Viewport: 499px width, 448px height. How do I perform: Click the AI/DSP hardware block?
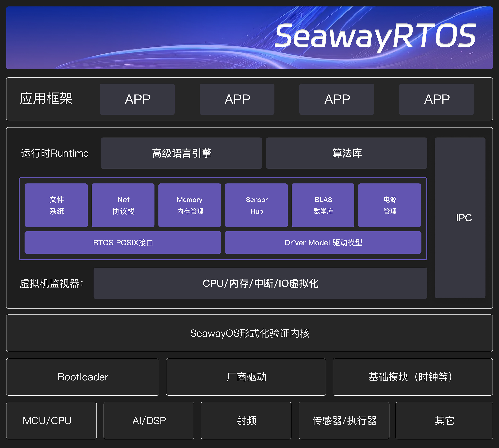(149, 420)
